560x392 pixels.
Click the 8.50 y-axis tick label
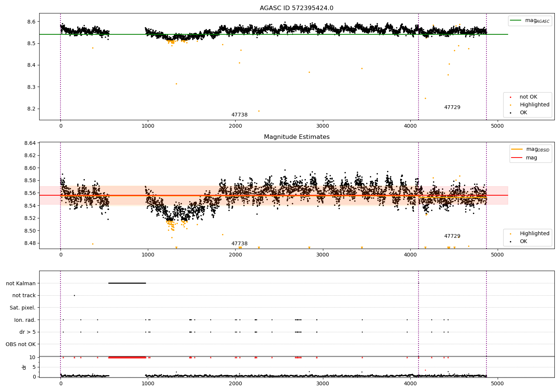[x=30, y=231]
